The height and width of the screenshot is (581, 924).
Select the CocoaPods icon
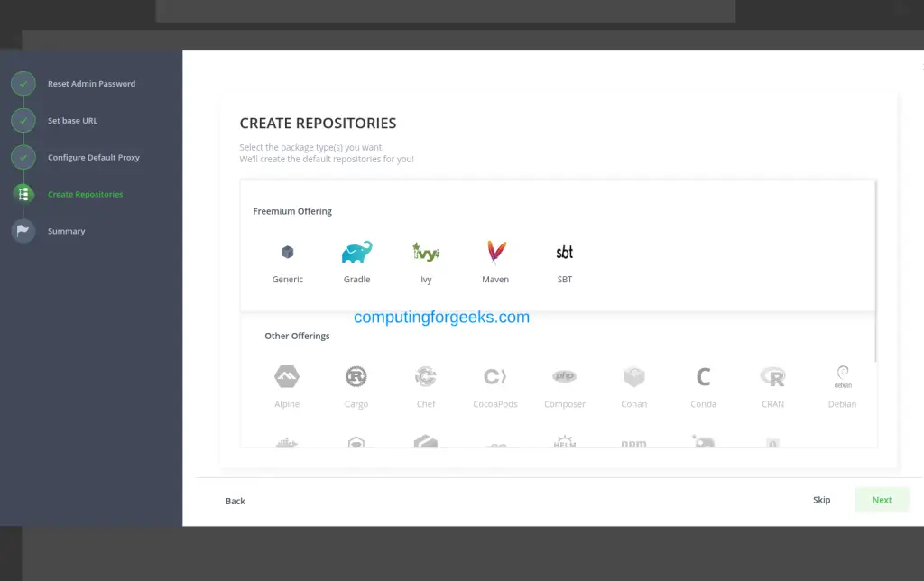pos(495,376)
